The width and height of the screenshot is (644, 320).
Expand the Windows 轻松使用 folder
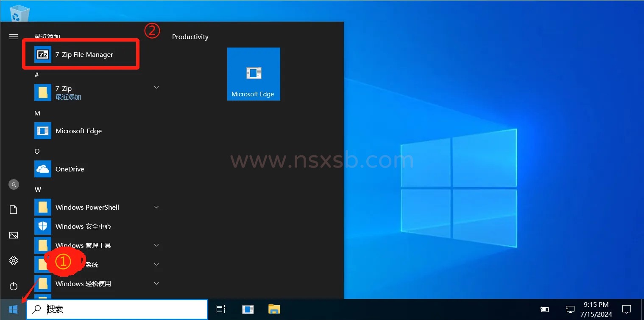coord(156,284)
